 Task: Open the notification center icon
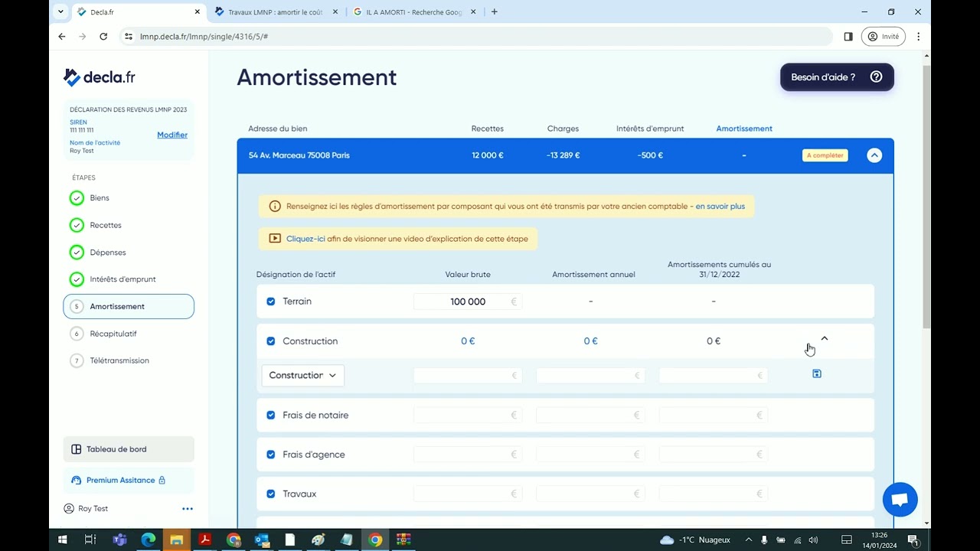click(913, 540)
